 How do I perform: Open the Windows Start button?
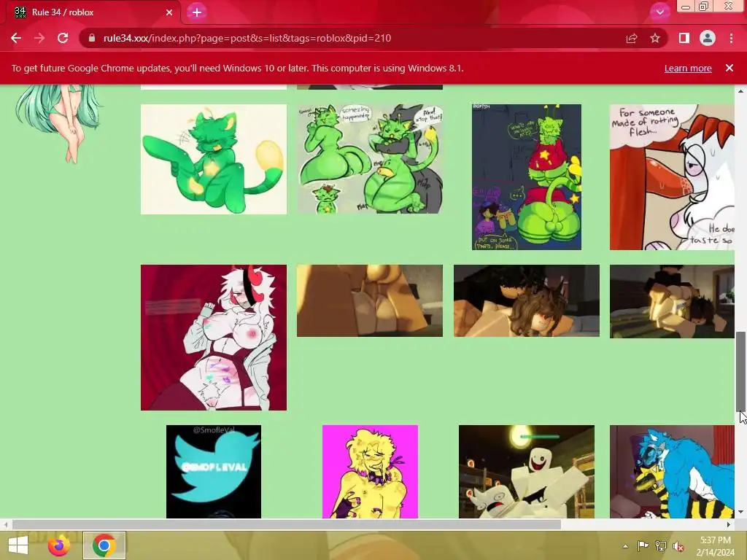coord(18,545)
